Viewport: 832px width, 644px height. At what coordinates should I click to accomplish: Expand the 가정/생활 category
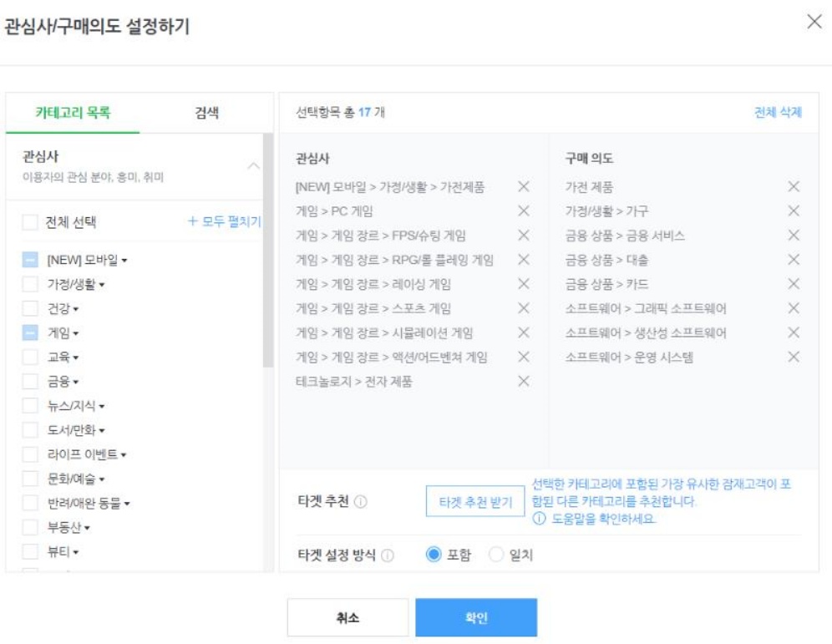[x=101, y=285]
